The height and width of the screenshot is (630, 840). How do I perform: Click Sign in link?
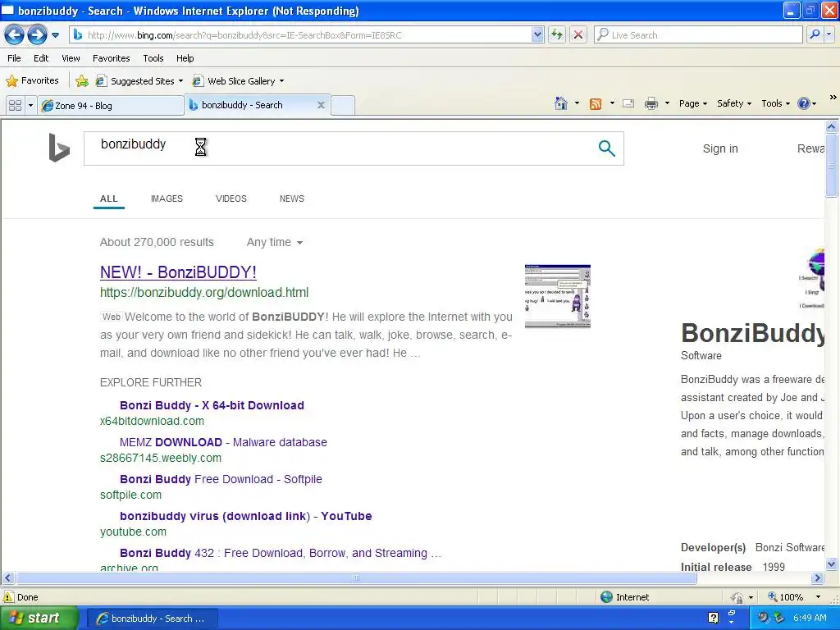click(720, 149)
